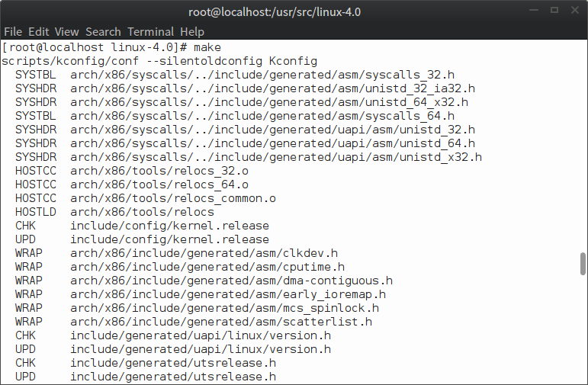This screenshot has width=588, height=385.
Task: Minimize the terminal window
Action: click(532, 11)
